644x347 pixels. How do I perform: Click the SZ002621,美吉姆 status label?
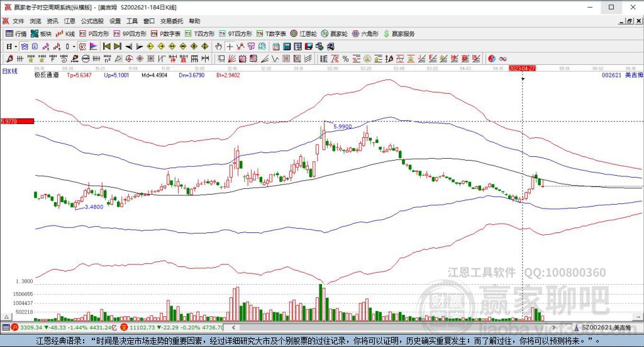(606, 327)
